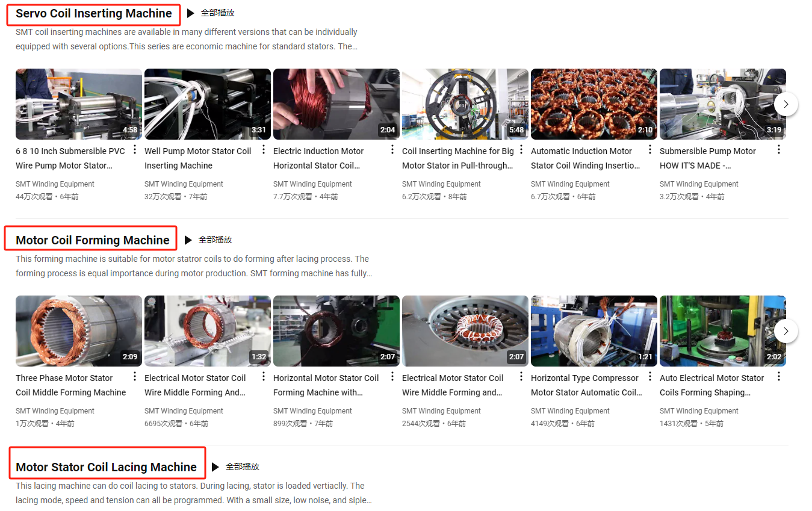Open Motor Coil Forming Machine playlist heading
This screenshot has height=511, width=812.
coord(92,240)
